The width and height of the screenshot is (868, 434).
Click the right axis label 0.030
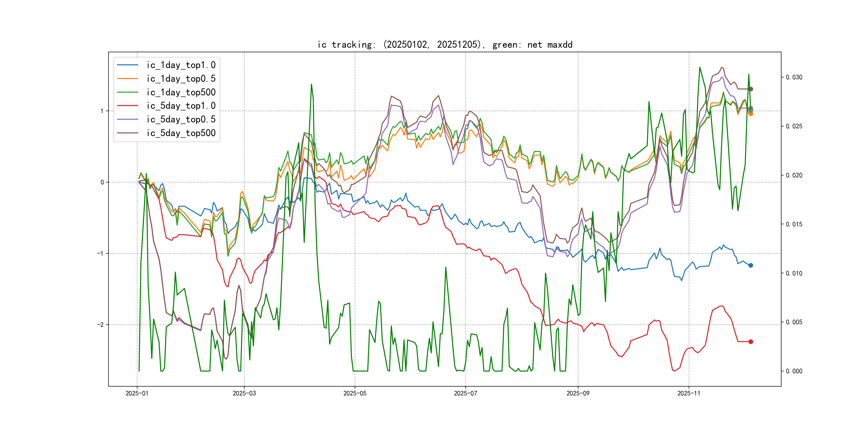tap(794, 77)
